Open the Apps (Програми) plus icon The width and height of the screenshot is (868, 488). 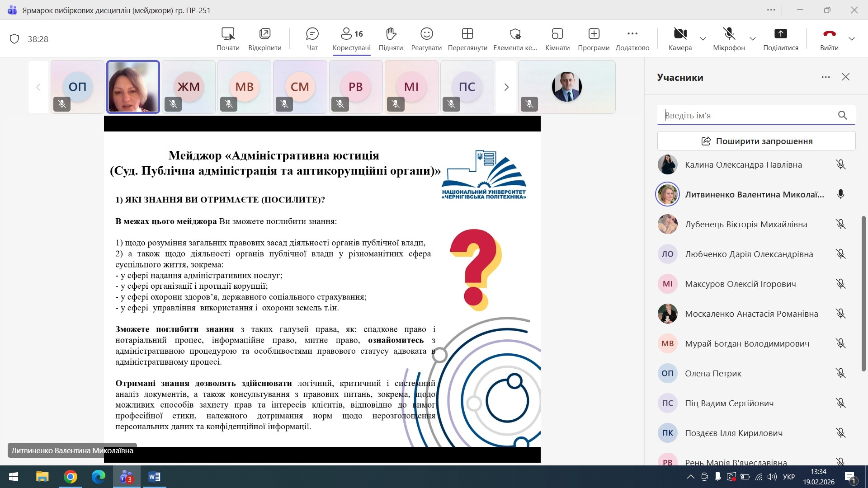coord(594,34)
